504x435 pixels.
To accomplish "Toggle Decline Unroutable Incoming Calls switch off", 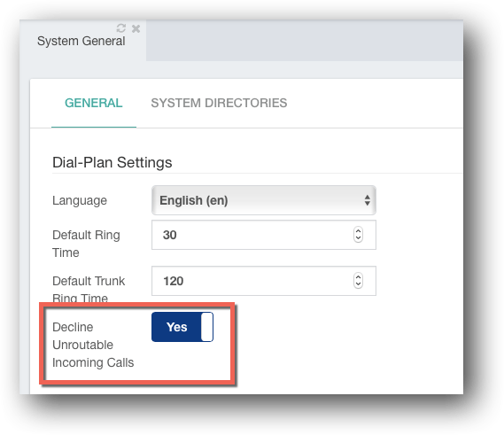I will [x=182, y=327].
